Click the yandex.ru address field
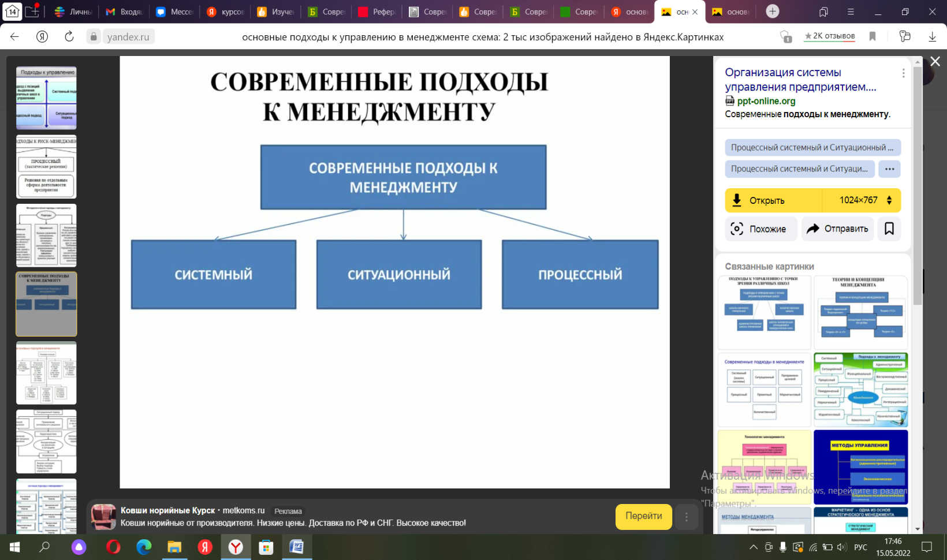The height and width of the screenshot is (560, 947). 128,36
